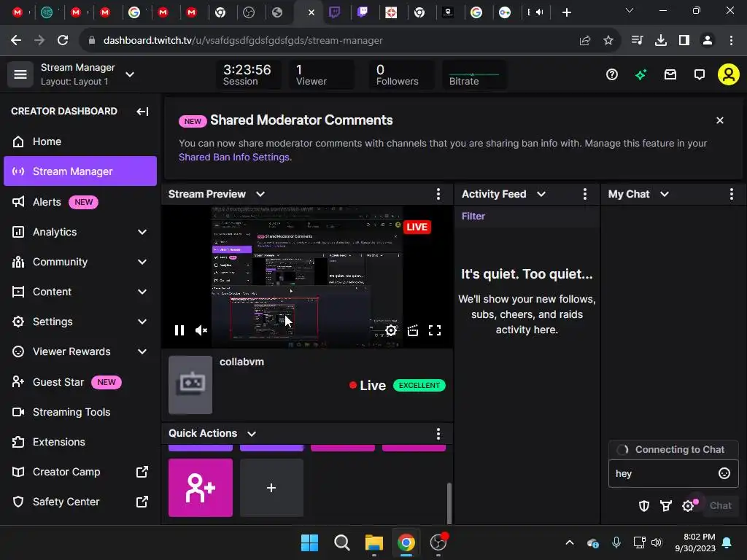
Task: Open the Chrome downloads icon
Action: tap(660, 41)
